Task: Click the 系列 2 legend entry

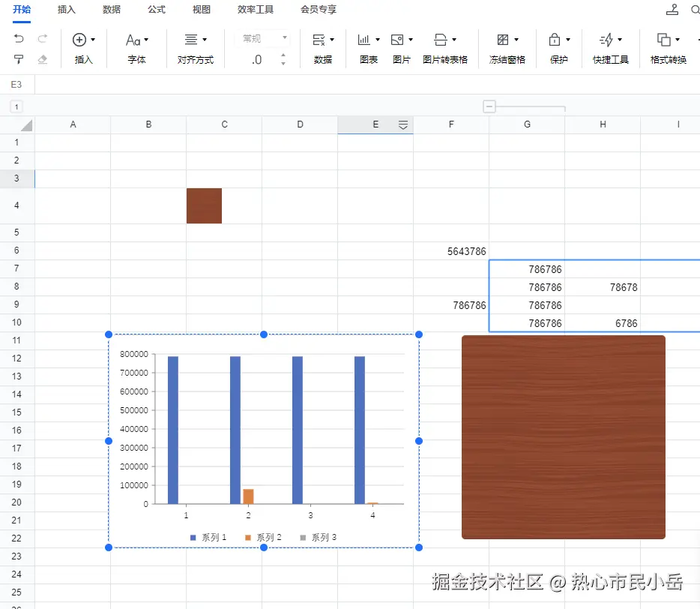Action: click(x=263, y=538)
